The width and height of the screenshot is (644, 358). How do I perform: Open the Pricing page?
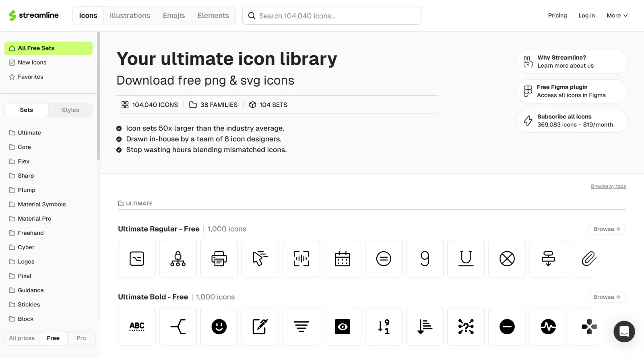tap(557, 15)
